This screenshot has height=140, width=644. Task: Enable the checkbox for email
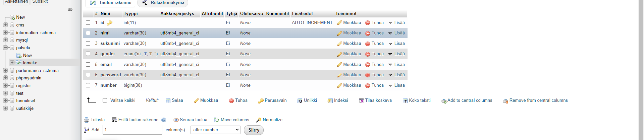pos(88,65)
